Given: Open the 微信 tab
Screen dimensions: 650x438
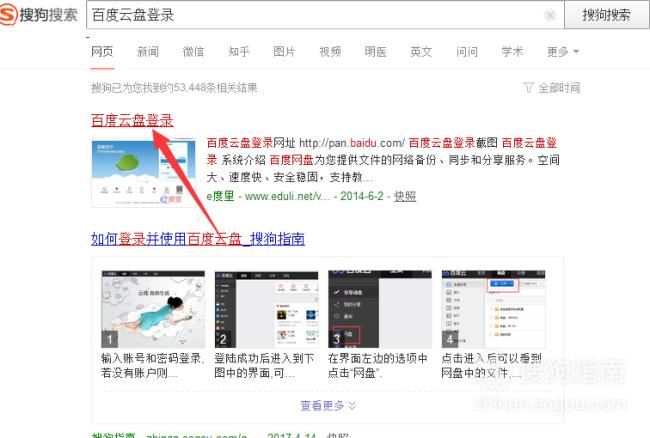Looking at the screenshot, I should pos(194,52).
